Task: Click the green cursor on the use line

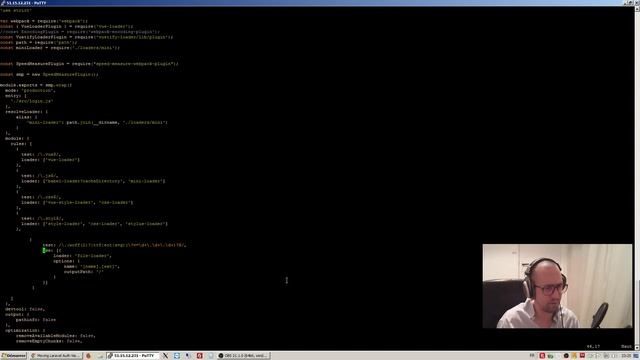Action: pyautogui.click(x=44, y=250)
